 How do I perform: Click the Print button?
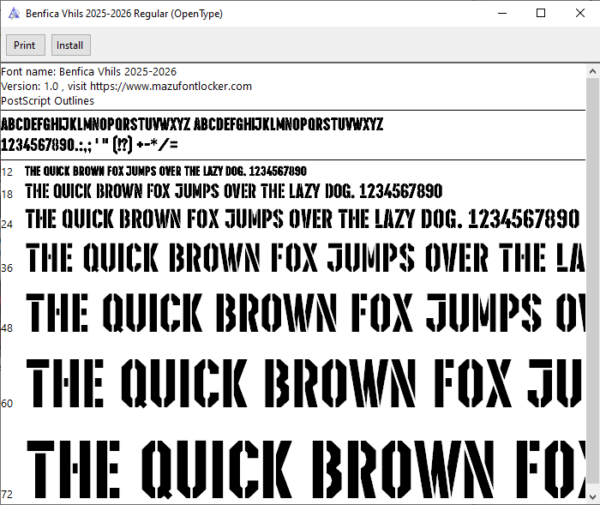click(25, 45)
